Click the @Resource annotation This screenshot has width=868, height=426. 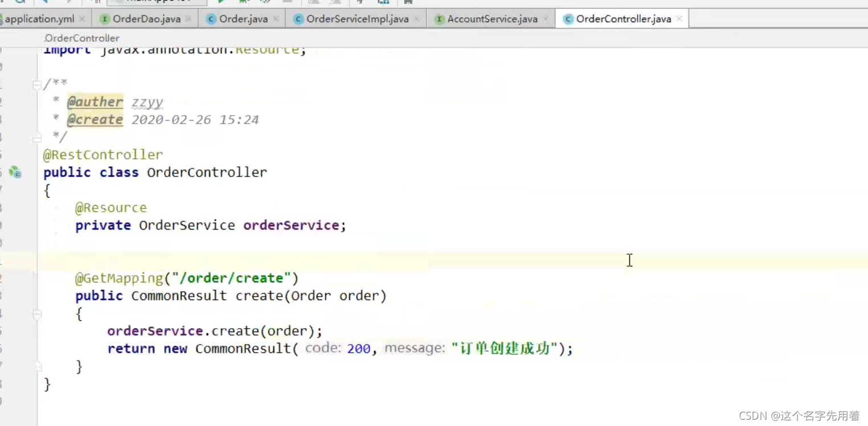pos(111,208)
